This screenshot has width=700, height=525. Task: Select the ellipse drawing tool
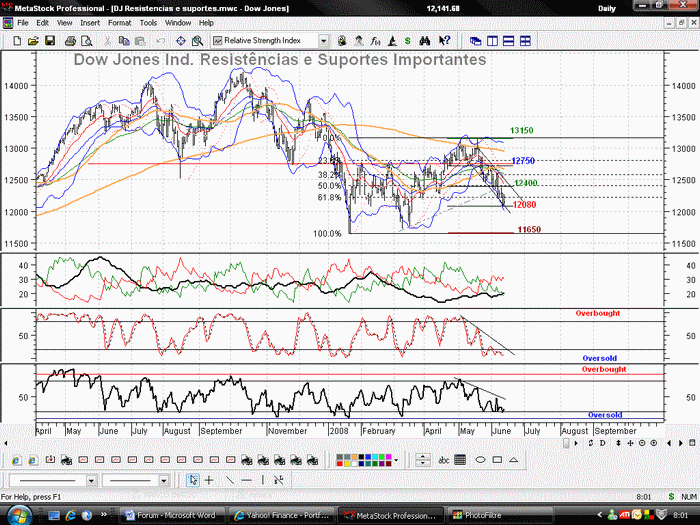(x=480, y=459)
